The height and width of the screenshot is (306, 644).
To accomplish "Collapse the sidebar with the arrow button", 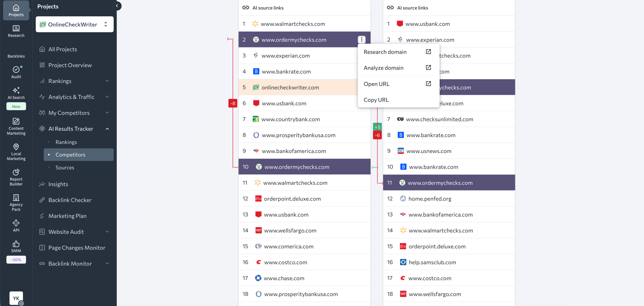I will pos(117,6).
